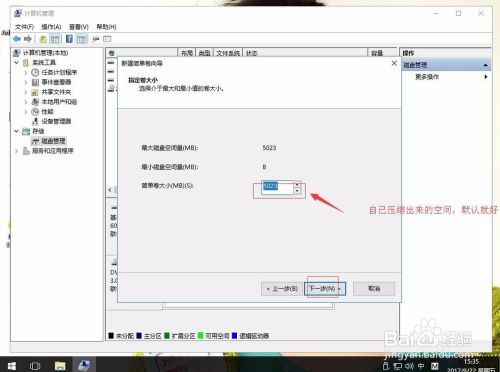Click the Forward arrow toolbar icon
The height and width of the screenshot is (372, 500).
[28, 39]
